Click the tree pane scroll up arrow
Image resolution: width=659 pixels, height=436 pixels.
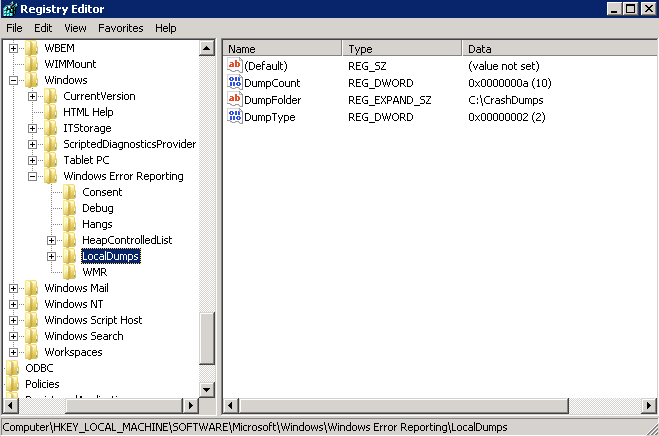pyautogui.click(x=208, y=48)
